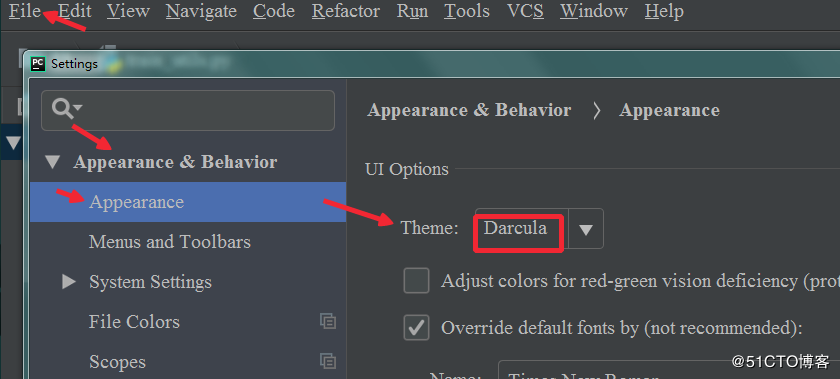Click the settings search input field

188,110
